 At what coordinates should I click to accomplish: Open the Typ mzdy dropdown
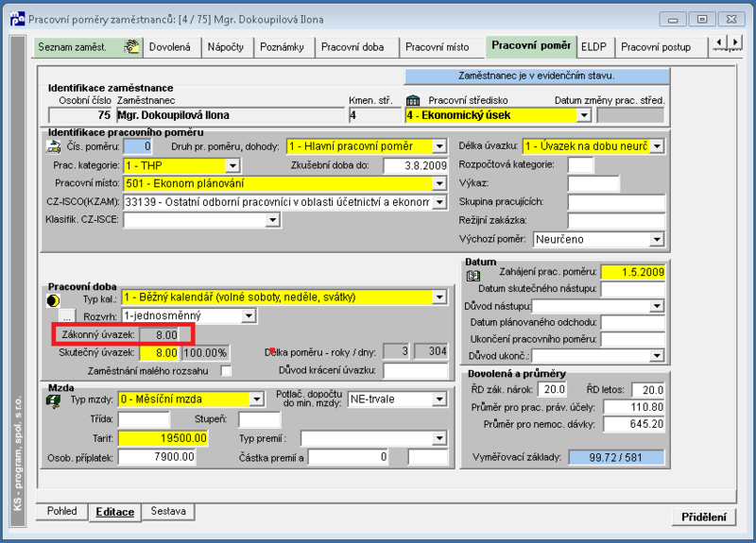(256, 399)
